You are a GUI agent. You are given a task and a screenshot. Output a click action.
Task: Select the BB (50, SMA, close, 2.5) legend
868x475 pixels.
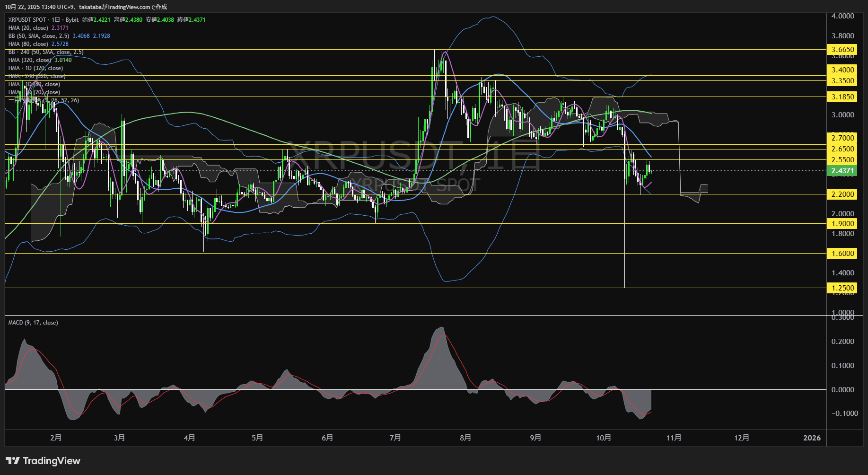(38, 36)
